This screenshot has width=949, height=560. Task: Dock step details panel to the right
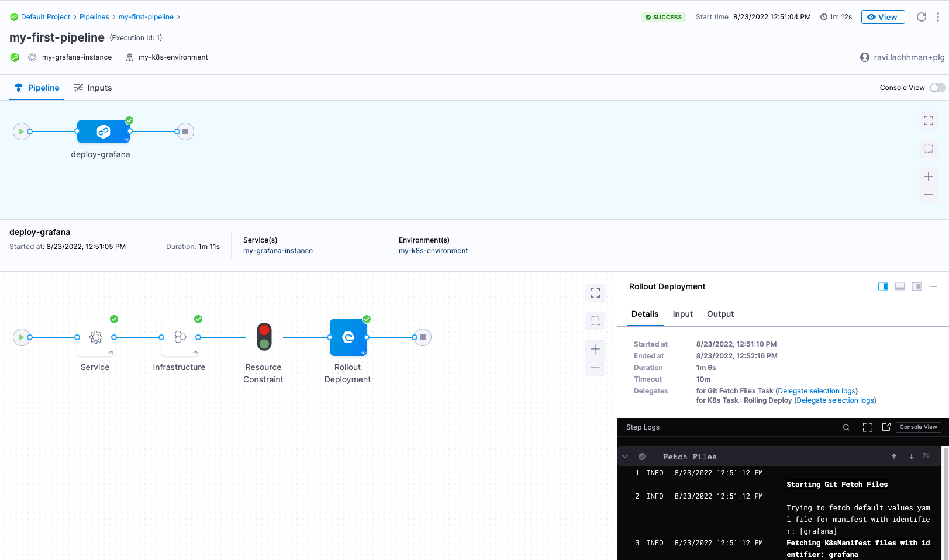click(x=883, y=286)
